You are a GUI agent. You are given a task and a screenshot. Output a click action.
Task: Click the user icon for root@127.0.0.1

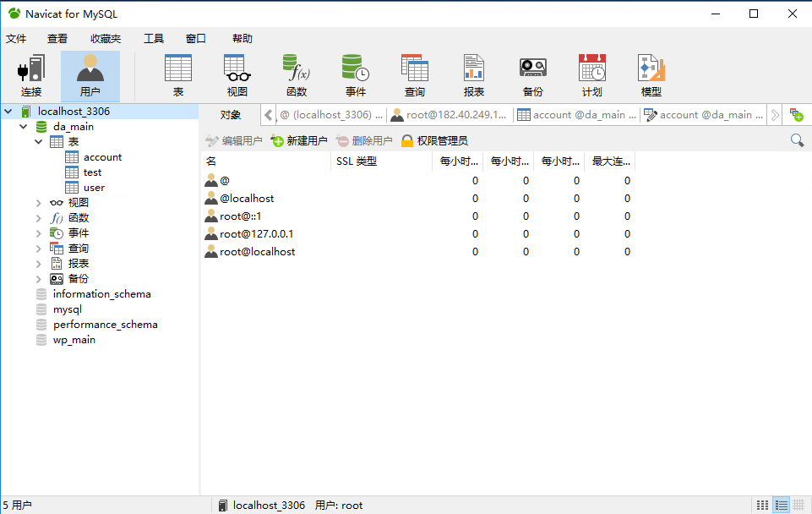(x=211, y=233)
